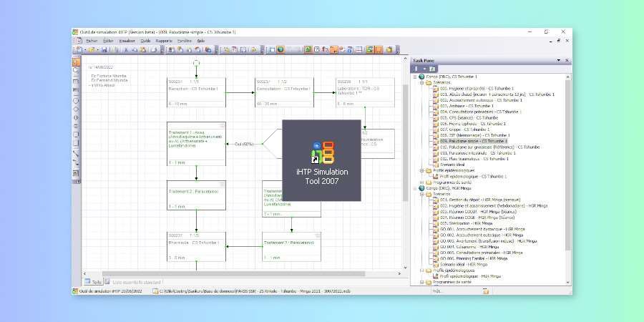This screenshot has width=644, height=322.
Task: Click the Task Pane small toolbar icon
Action: (431, 69)
